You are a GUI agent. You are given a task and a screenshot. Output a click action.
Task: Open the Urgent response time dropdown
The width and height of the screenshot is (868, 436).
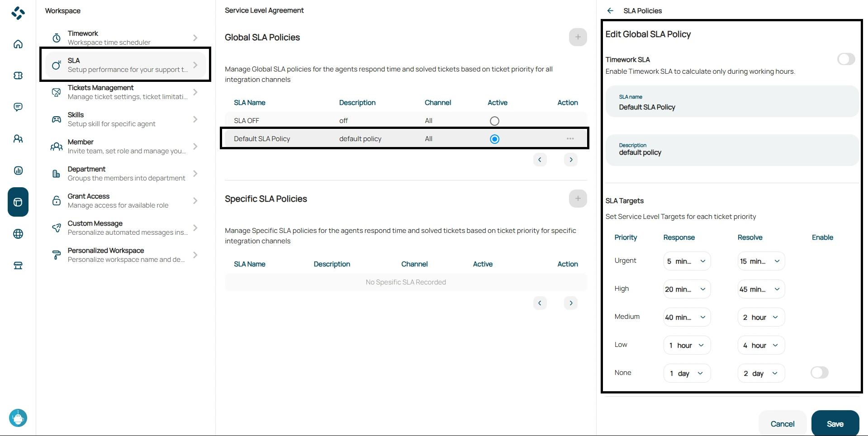tap(687, 261)
